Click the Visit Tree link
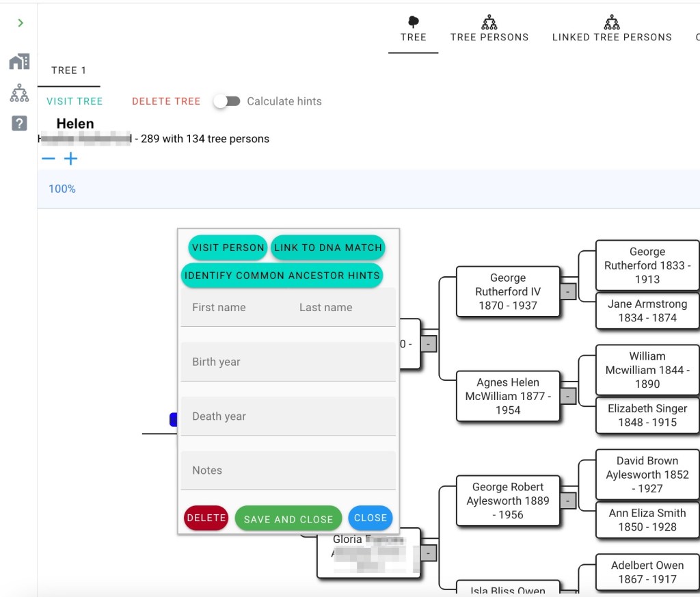This screenshot has width=700, height=597. [x=75, y=101]
